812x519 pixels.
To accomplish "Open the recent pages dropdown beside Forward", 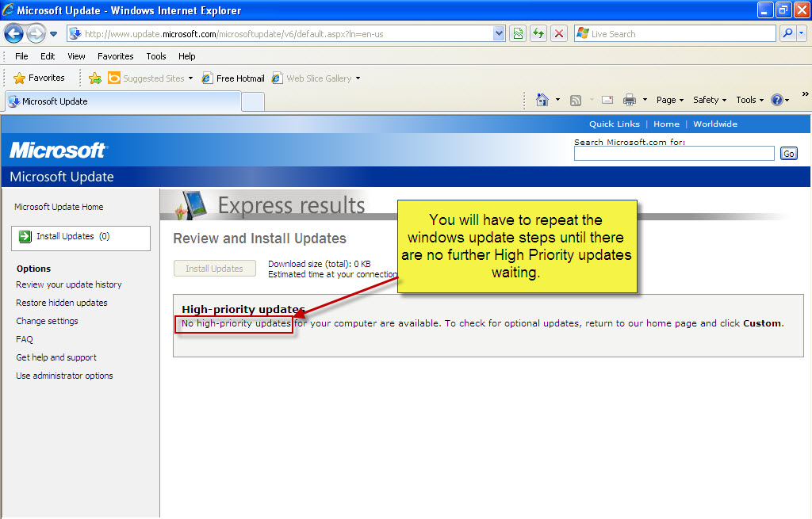I will pos(53,34).
